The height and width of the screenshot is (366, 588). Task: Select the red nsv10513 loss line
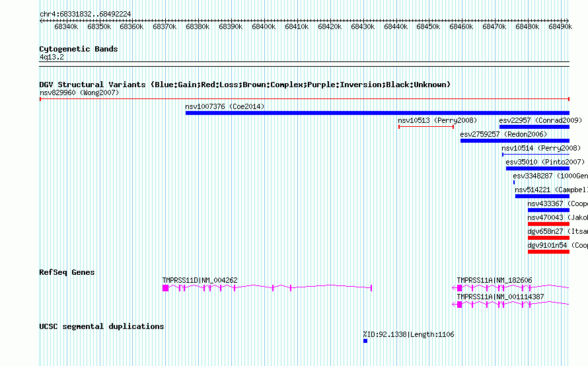coord(426,127)
